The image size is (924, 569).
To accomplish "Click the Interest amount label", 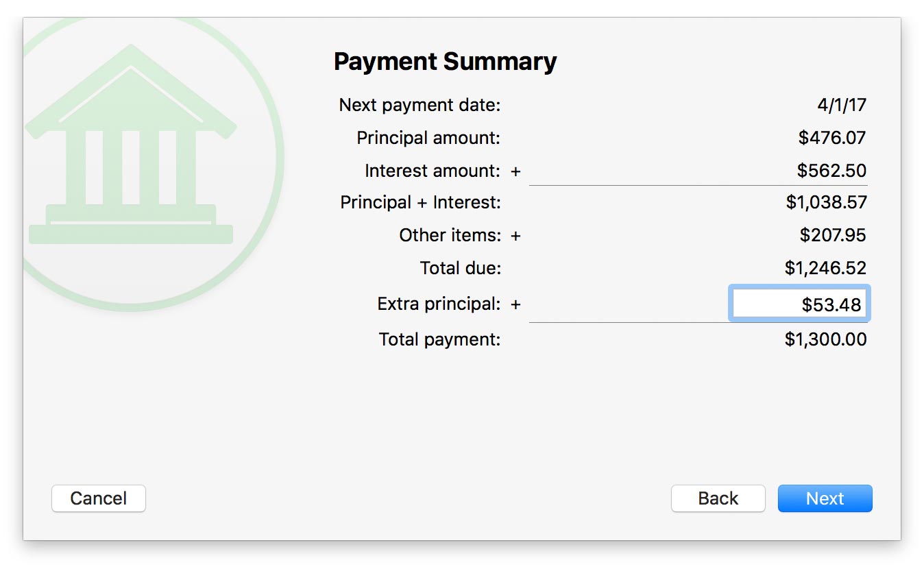I will [432, 171].
